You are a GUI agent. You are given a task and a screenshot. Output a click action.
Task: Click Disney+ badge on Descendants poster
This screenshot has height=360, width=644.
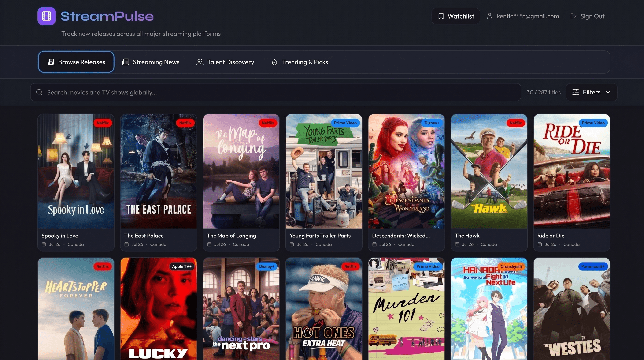click(x=432, y=123)
